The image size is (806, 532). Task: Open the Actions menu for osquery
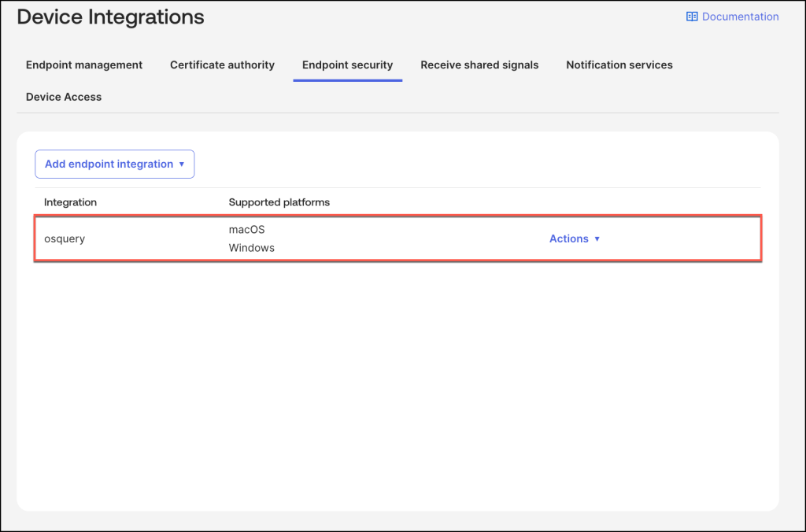tap(568, 238)
